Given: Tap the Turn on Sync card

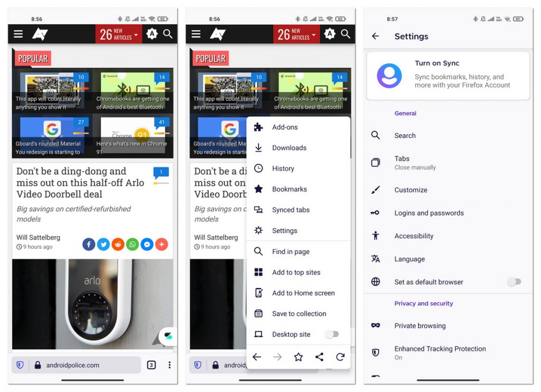Looking at the screenshot, I should point(448,76).
